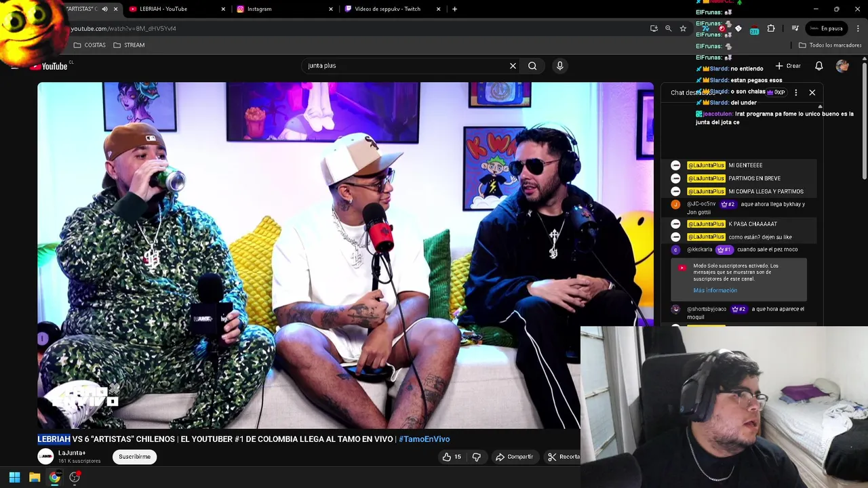Click chat message 'PARTIMOS EN BREVE'
The width and height of the screenshot is (868, 488).
(x=754, y=178)
